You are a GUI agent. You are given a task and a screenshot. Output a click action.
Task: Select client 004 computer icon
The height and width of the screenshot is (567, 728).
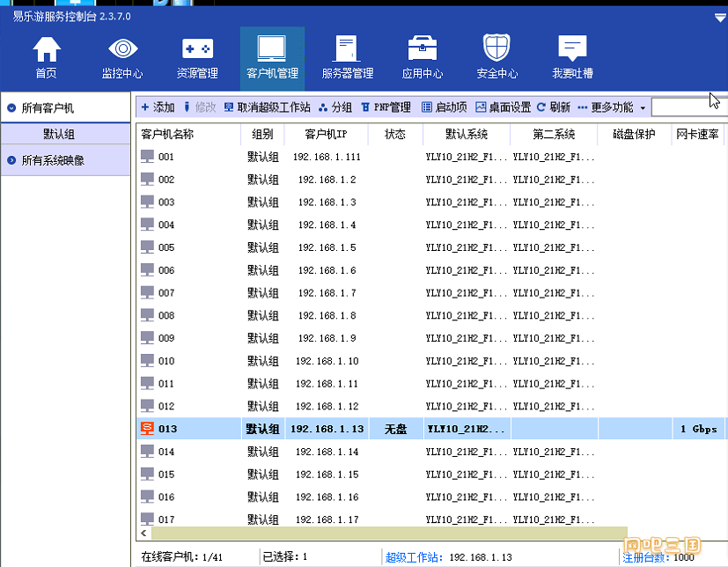pyautogui.click(x=147, y=225)
